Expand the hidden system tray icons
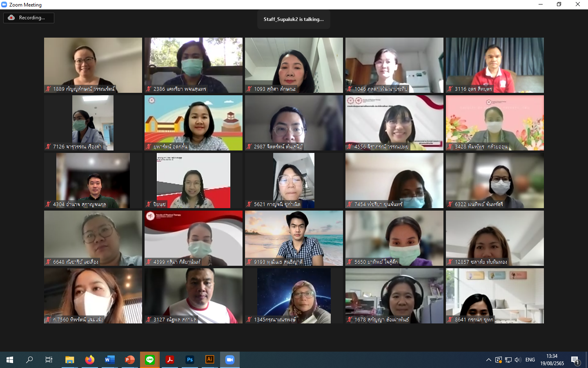588x368 pixels. 488,360
